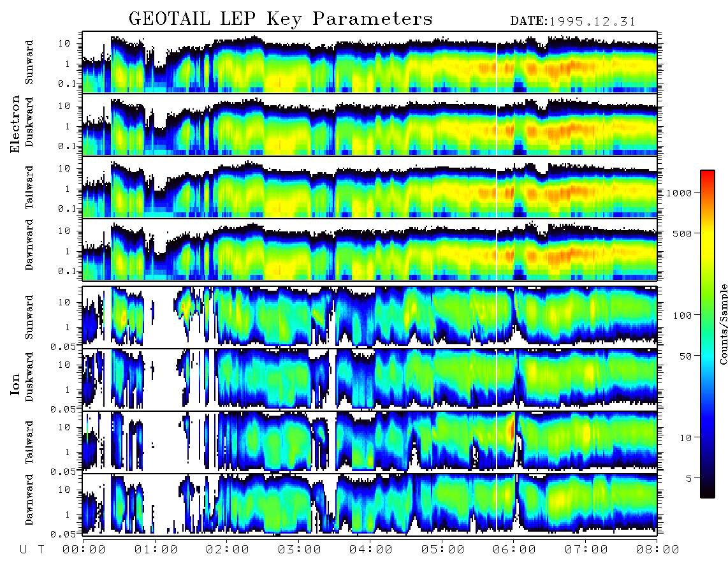Click the Duskward label of Ion group
Viewport: 728px width, 561px height.
[29, 377]
